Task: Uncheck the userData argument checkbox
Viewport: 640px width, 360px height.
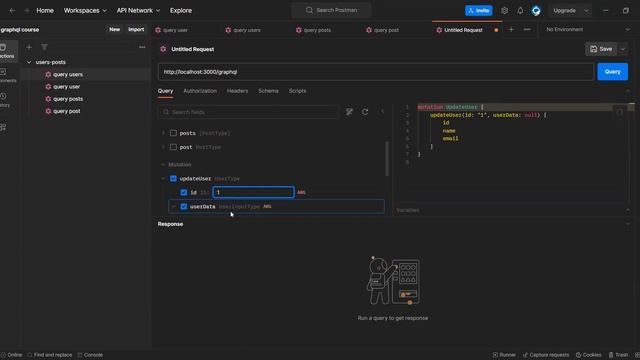Action: 184,207
